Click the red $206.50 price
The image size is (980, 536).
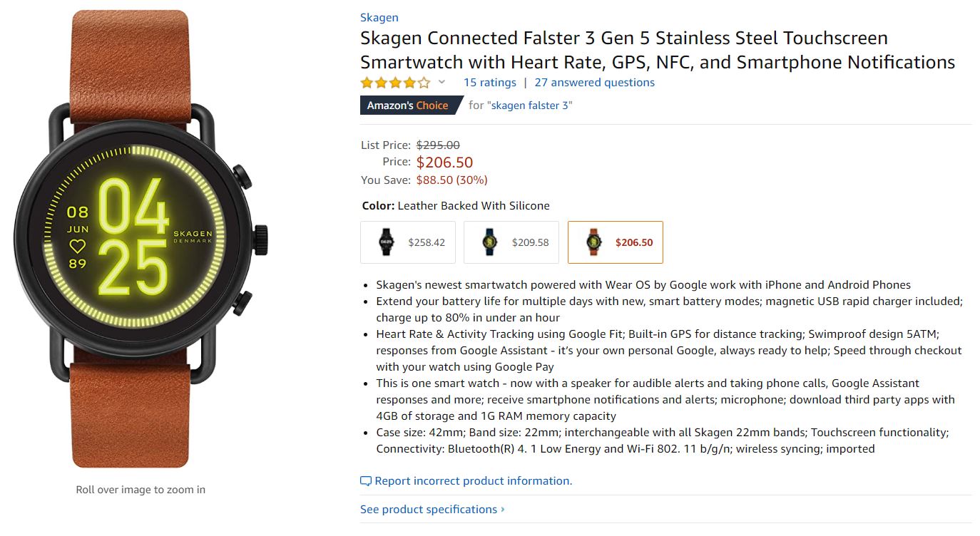tap(444, 163)
